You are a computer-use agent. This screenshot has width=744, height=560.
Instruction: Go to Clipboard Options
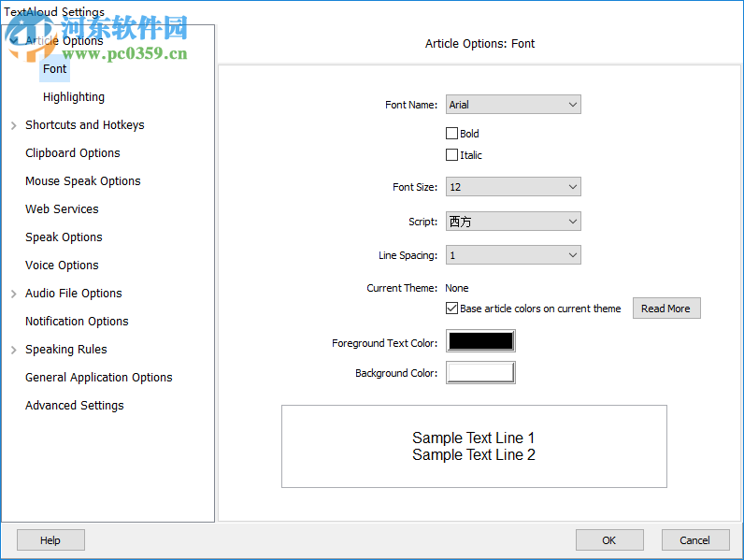(x=73, y=152)
